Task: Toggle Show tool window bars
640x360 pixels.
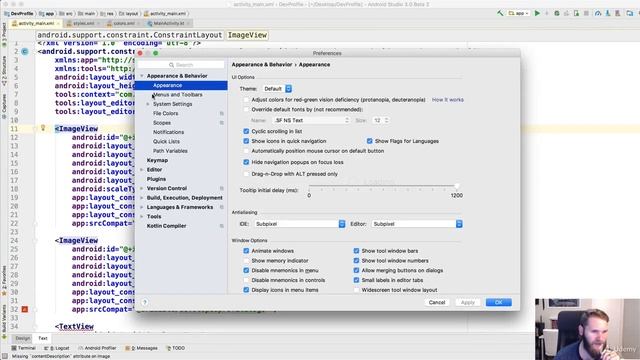Action: tap(356, 251)
